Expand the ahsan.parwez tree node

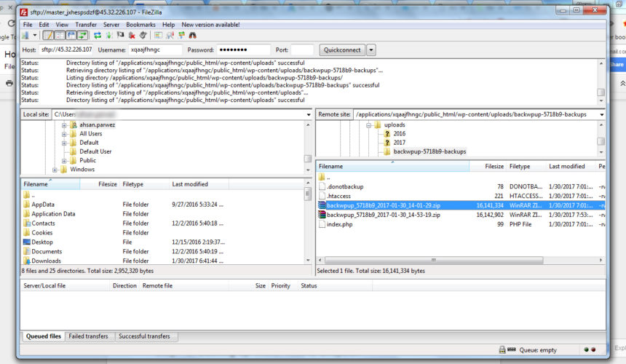pos(64,125)
